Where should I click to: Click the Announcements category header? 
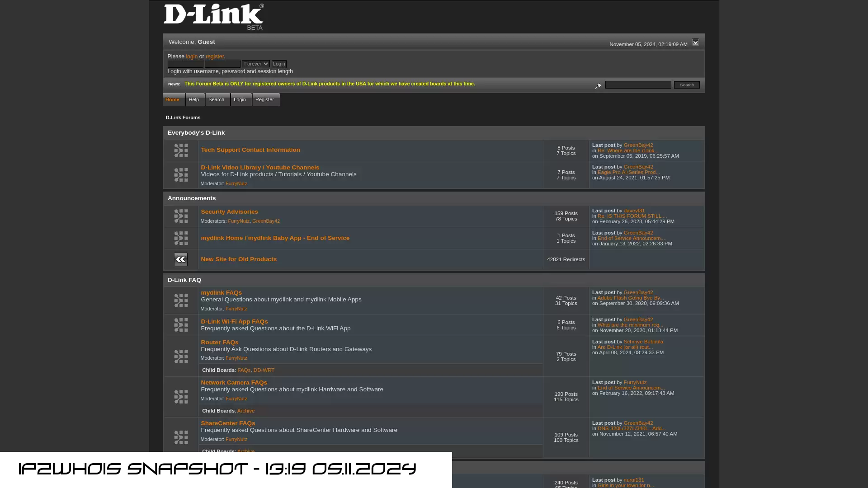[192, 198]
